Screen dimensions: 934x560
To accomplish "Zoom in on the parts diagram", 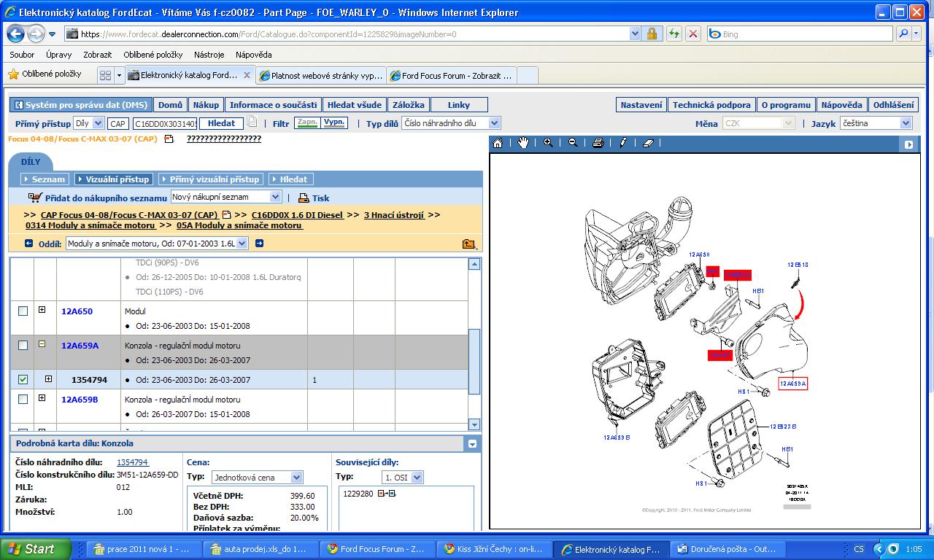I will click(x=548, y=143).
